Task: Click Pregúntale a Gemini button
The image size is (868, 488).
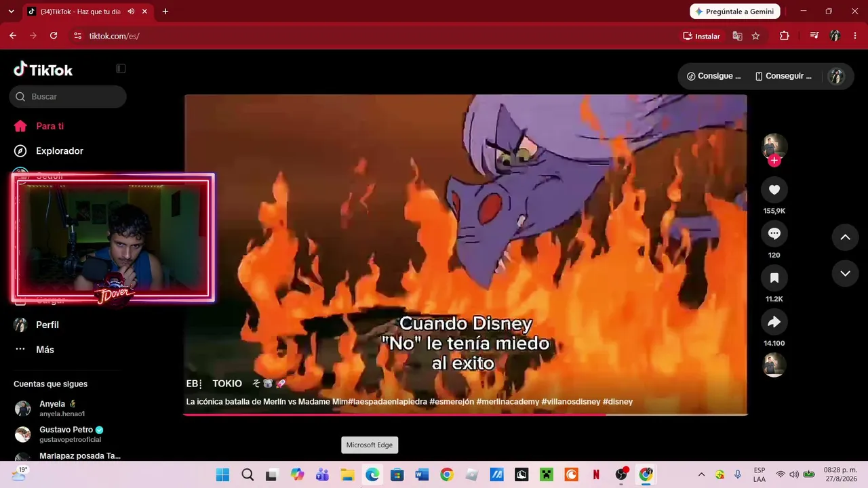Action: [x=735, y=12]
